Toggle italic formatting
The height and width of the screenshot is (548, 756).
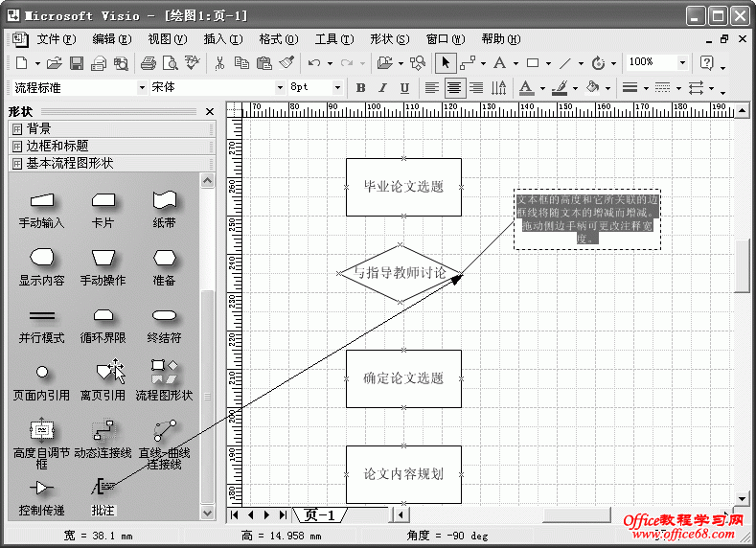pyautogui.click(x=383, y=87)
